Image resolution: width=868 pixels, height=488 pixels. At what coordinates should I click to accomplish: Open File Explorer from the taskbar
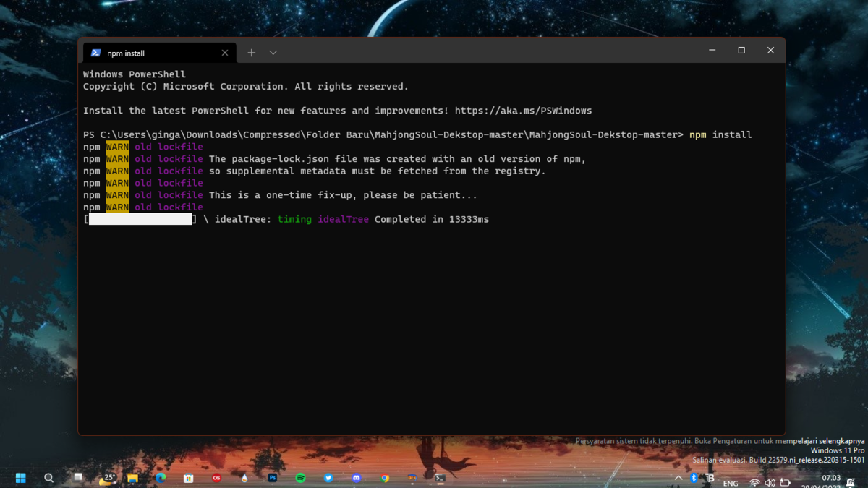point(132,478)
